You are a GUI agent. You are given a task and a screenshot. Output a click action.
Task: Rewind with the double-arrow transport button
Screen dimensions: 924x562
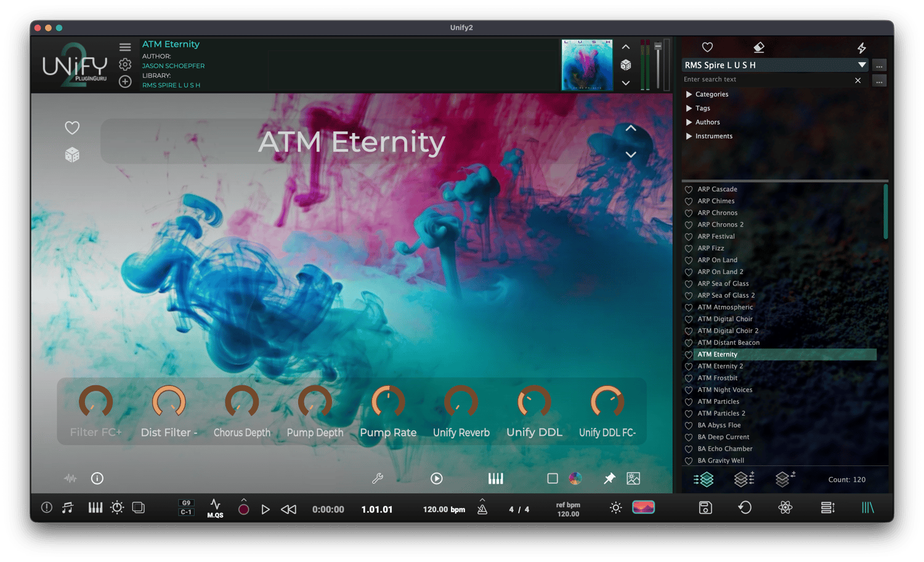pyautogui.click(x=288, y=509)
